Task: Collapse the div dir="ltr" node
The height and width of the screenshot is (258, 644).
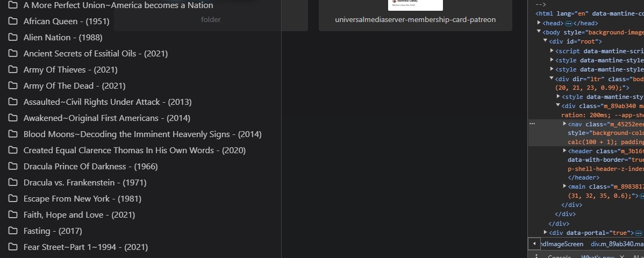Action: coord(552,78)
